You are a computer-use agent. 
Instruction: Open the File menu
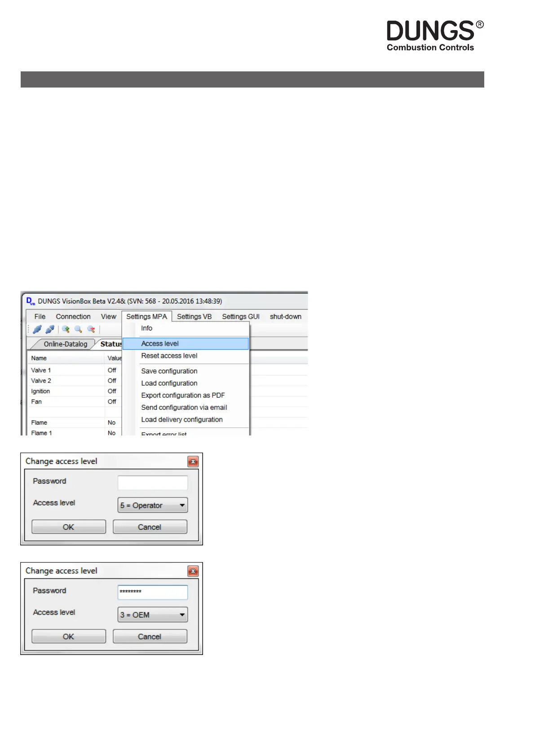pyautogui.click(x=40, y=316)
